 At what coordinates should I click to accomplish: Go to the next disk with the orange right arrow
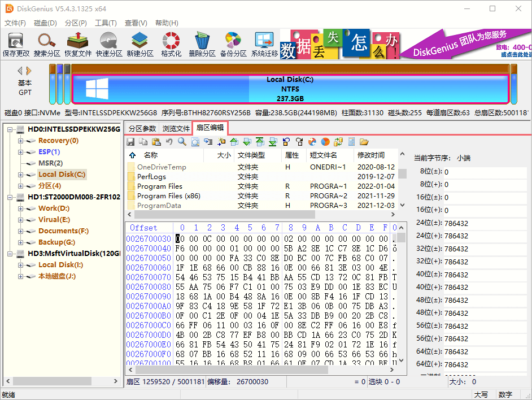click(29, 71)
